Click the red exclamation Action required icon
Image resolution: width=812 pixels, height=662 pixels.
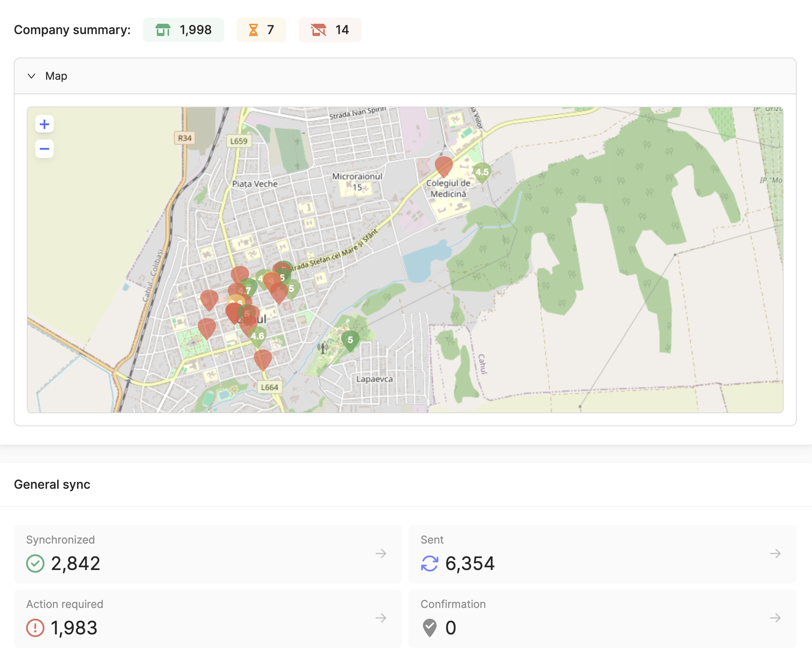click(x=35, y=628)
